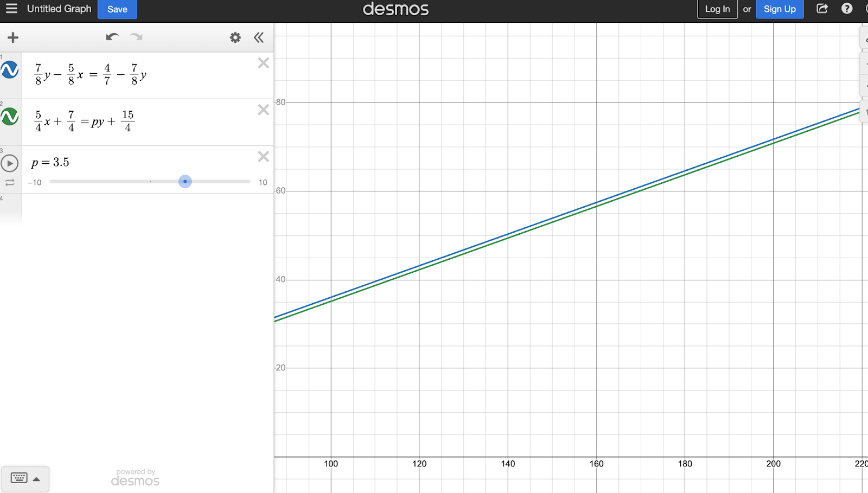Play the p slider animation
868x493 pixels.
click(x=10, y=163)
